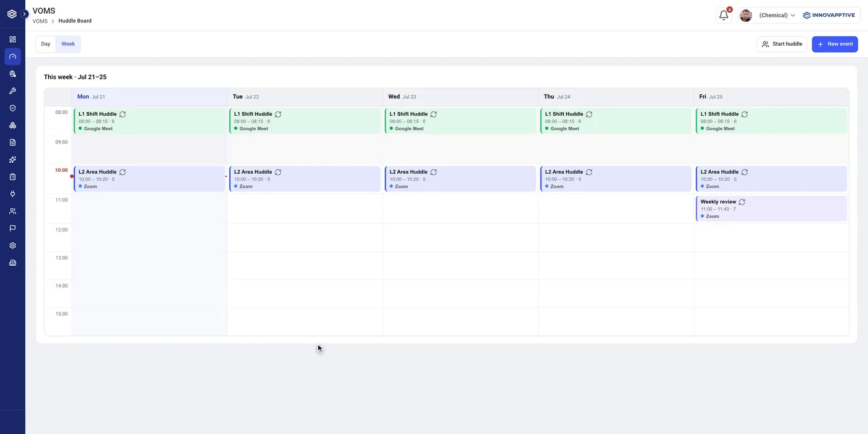Open the notifications bell
868x434 pixels.
(x=724, y=15)
